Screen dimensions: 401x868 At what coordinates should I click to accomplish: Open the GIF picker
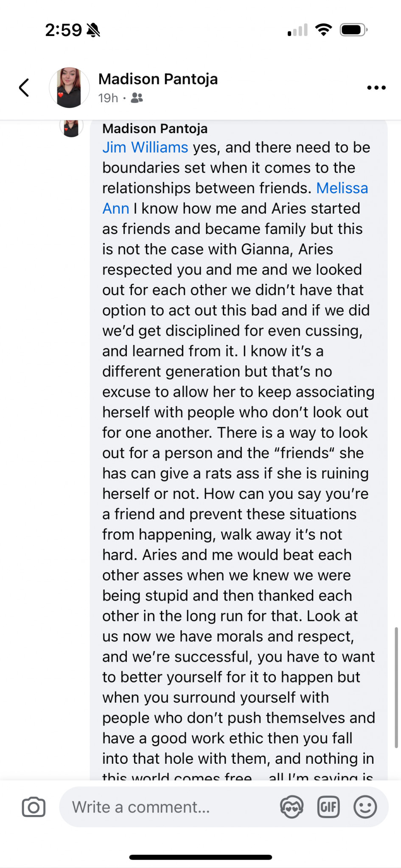tap(328, 807)
